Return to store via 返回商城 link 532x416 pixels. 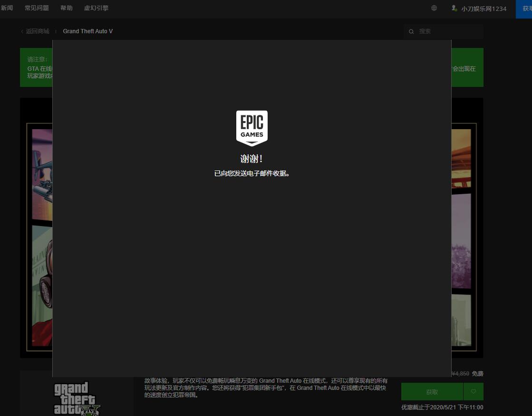point(38,31)
